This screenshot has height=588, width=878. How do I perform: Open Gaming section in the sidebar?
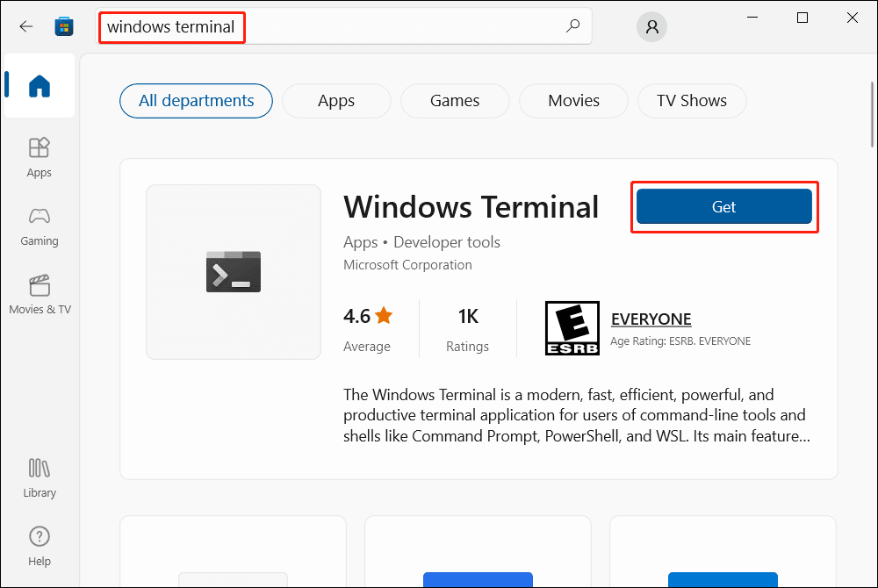tap(40, 226)
